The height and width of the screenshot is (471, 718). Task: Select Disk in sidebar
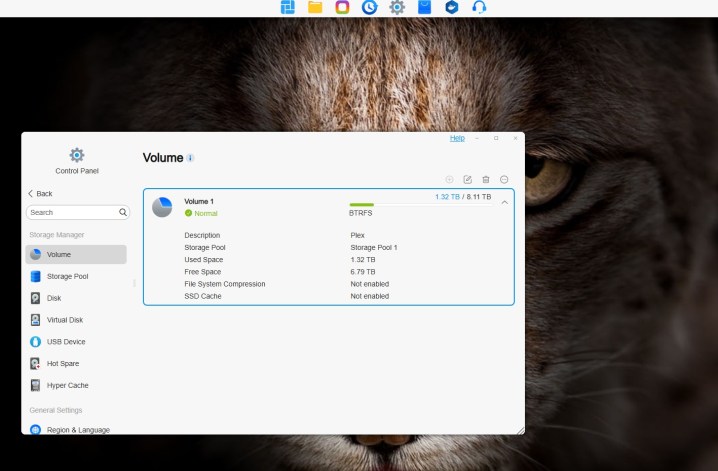pyautogui.click(x=53, y=298)
